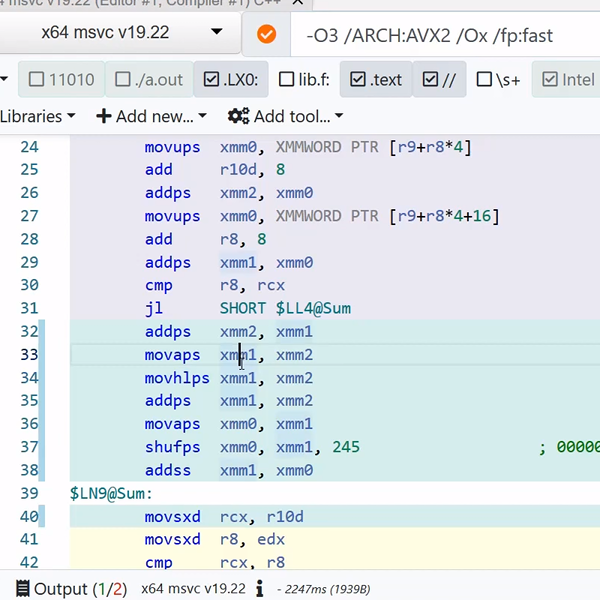Toggle the ./a.out execute filter

click(x=149, y=80)
